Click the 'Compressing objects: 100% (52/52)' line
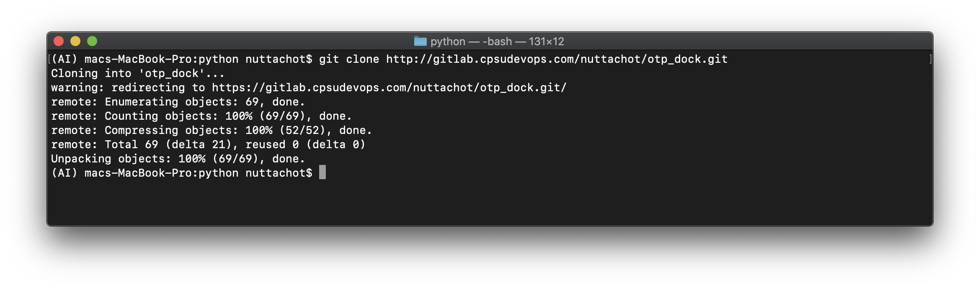 point(211,130)
